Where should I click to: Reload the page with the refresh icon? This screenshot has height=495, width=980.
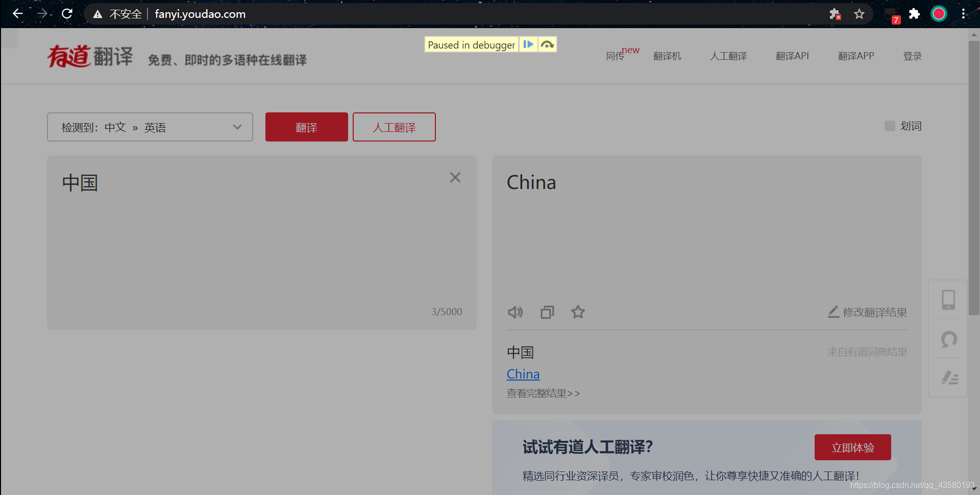pyautogui.click(x=67, y=14)
